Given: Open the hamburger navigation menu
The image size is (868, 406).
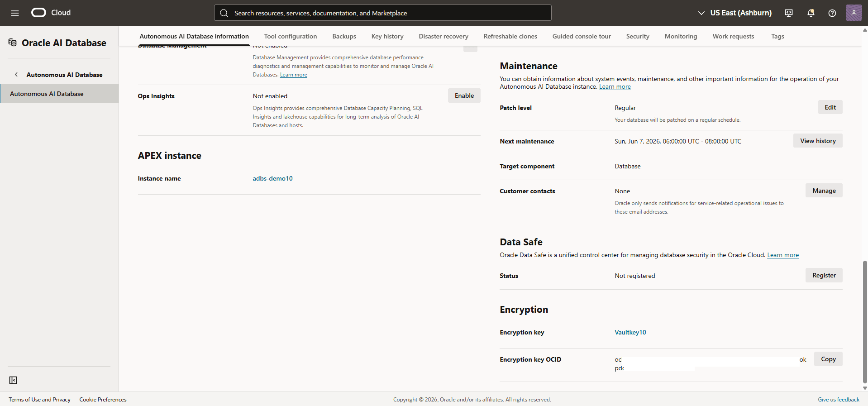Looking at the screenshot, I should click(x=15, y=13).
